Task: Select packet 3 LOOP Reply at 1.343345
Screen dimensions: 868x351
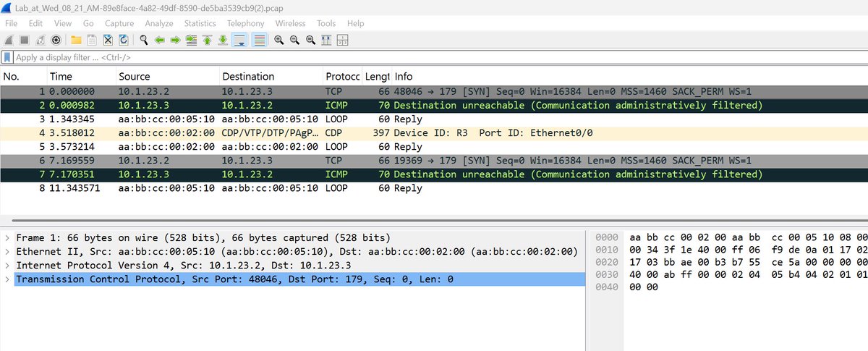Action: [434, 119]
